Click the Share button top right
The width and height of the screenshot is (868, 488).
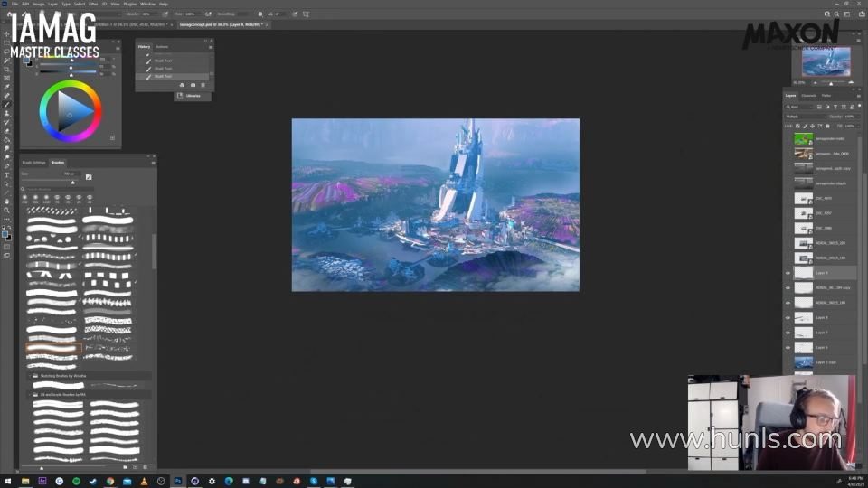pos(862,14)
